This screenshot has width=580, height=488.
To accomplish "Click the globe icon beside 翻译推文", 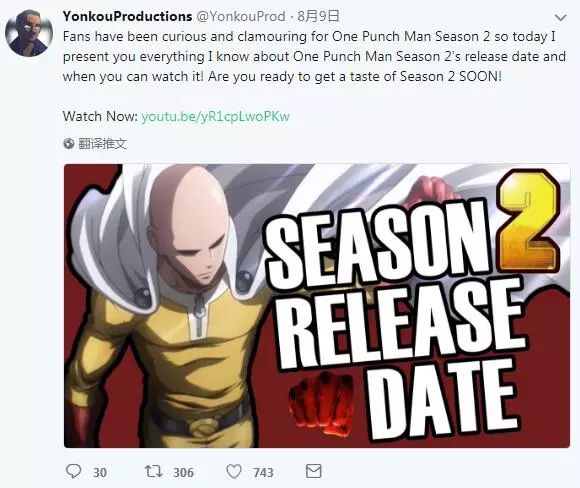I will 69,144.
